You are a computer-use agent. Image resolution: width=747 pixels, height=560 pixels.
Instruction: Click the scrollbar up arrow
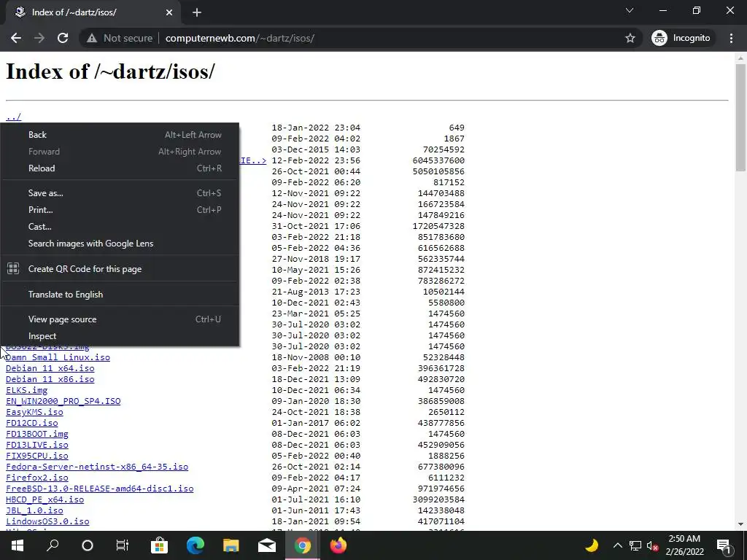point(740,58)
